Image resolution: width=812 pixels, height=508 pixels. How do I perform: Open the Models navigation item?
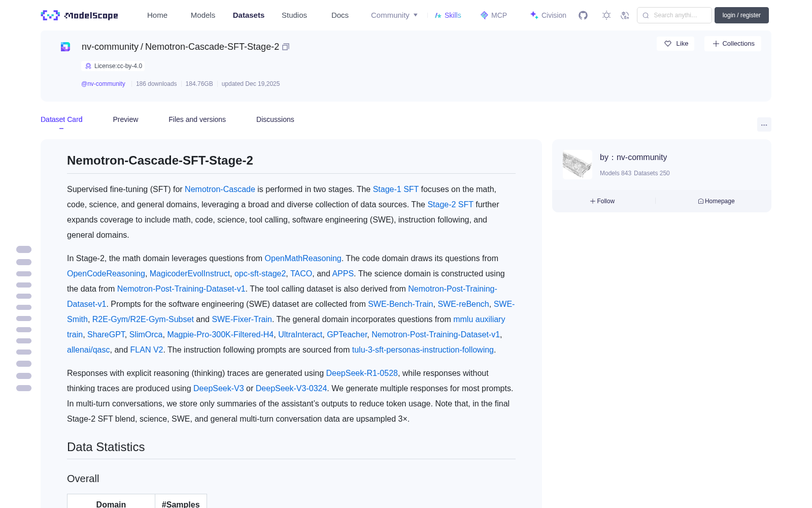coord(203,15)
